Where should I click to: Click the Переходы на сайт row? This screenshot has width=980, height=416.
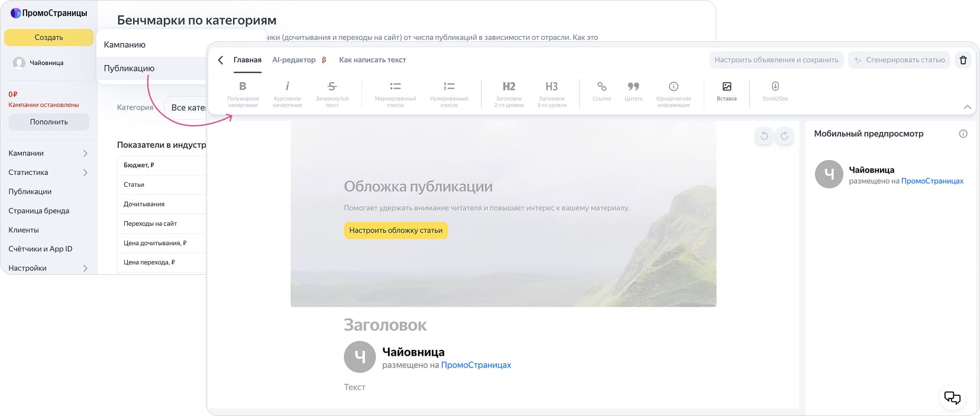coord(161,224)
